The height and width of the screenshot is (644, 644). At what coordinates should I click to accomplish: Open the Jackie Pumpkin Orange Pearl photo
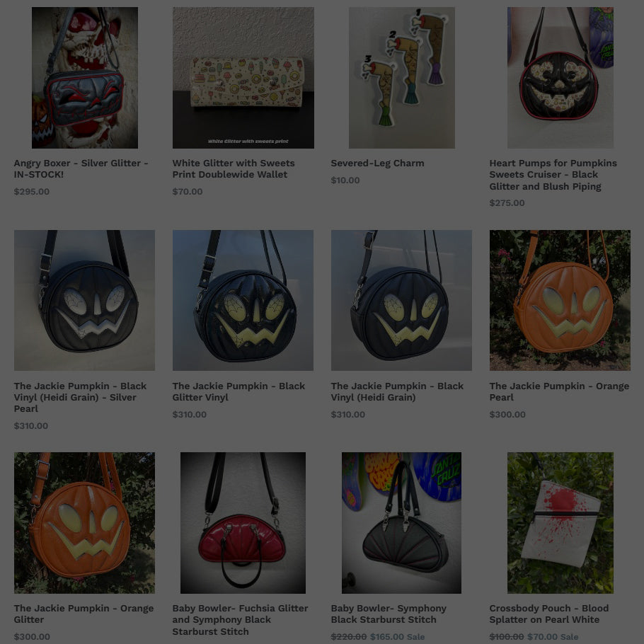[560, 300]
